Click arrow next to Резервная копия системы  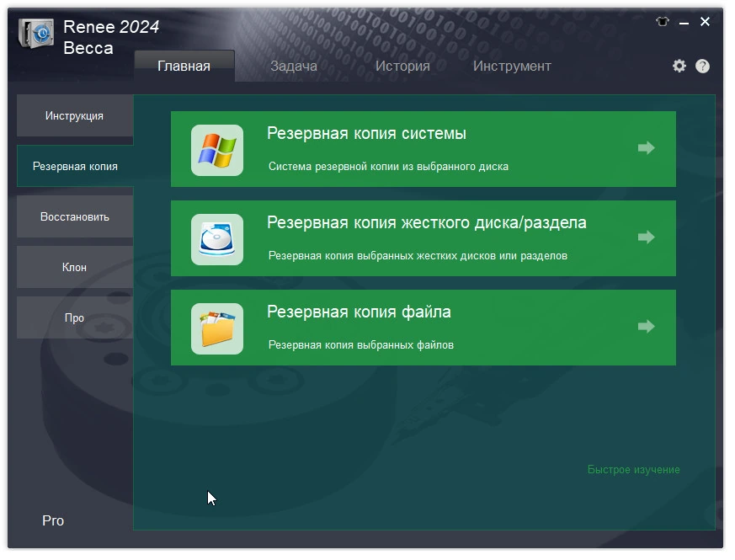point(647,148)
